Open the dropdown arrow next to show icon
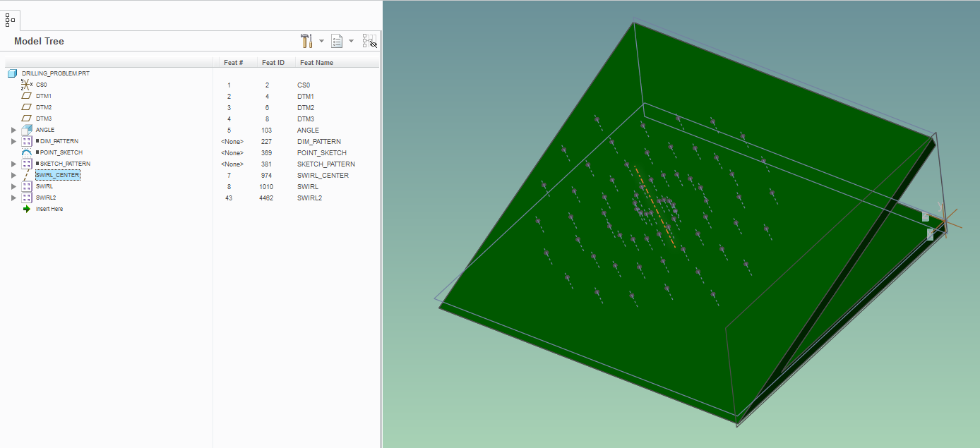This screenshot has height=448, width=980. [351, 41]
